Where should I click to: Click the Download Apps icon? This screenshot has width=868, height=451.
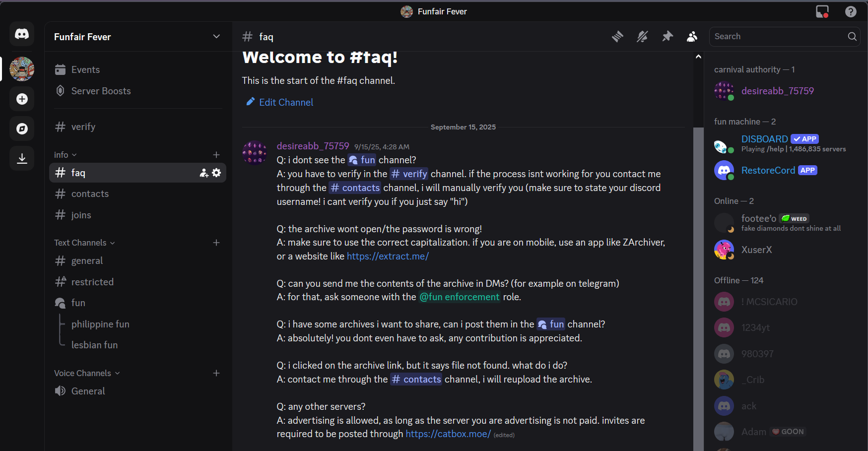(22, 158)
